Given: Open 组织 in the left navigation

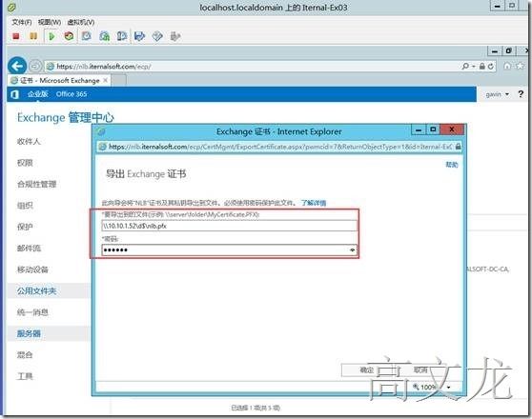Looking at the screenshot, I should pos(25,206).
